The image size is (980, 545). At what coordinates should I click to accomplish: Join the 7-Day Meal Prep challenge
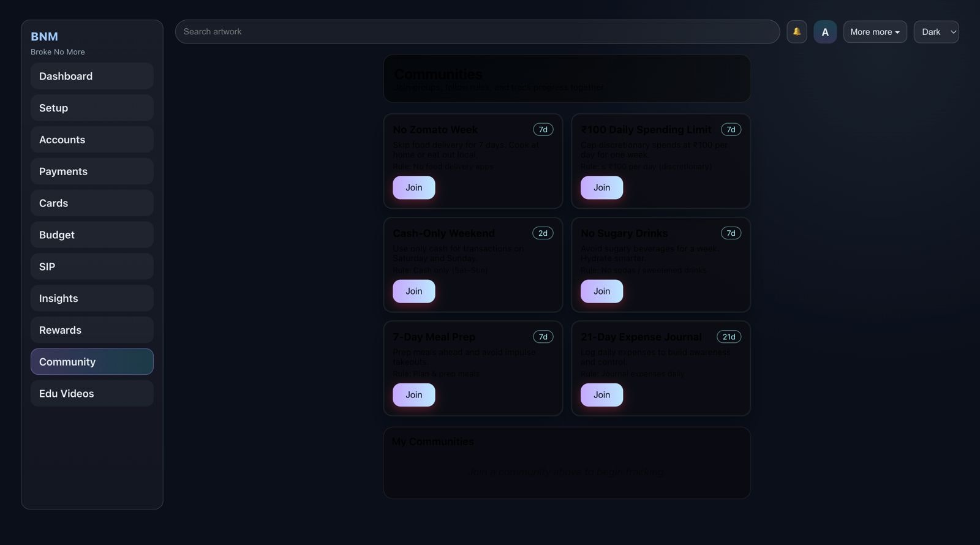tap(414, 395)
